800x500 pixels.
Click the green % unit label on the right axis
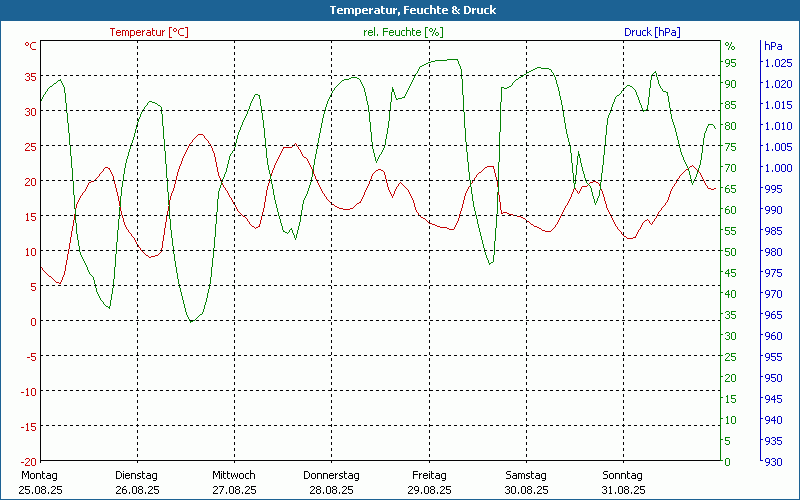point(730,46)
